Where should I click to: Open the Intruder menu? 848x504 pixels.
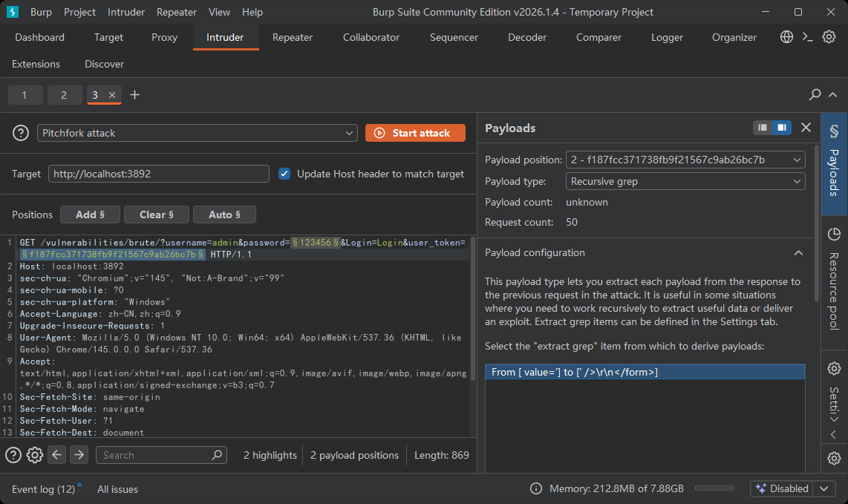[126, 12]
